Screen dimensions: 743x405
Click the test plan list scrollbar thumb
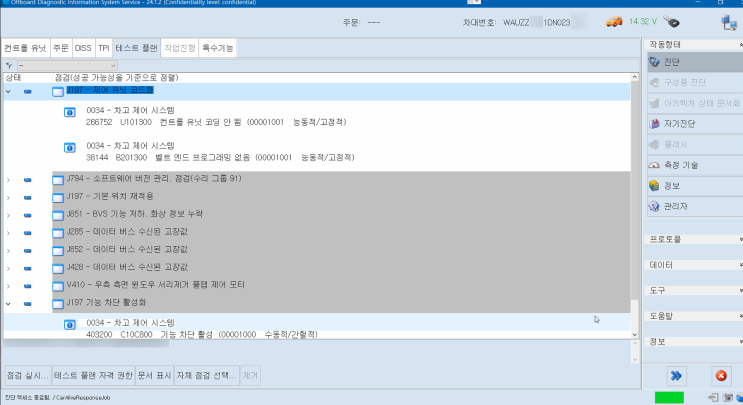(634, 190)
